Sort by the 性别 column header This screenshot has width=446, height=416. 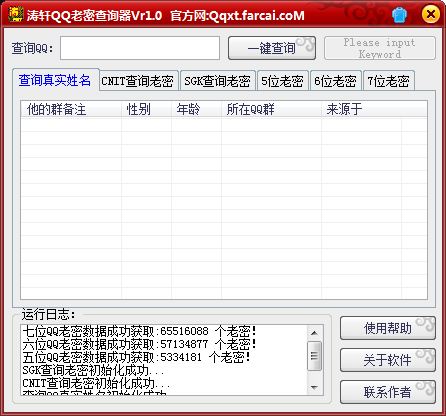tap(146, 109)
